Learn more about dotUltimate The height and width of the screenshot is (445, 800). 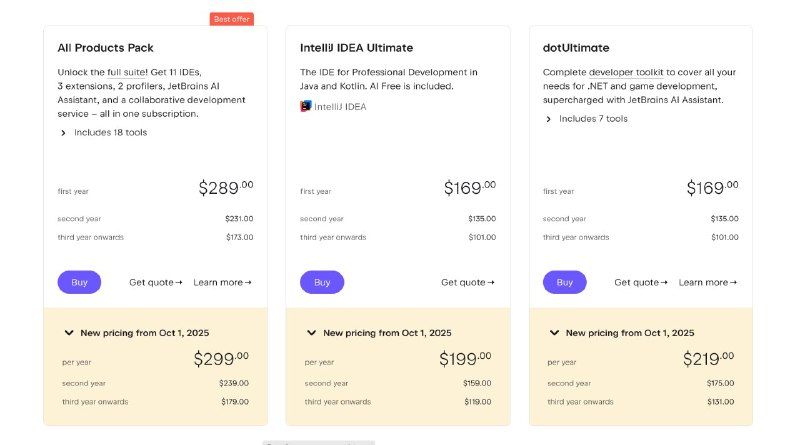pyautogui.click(x=707, y=283)
